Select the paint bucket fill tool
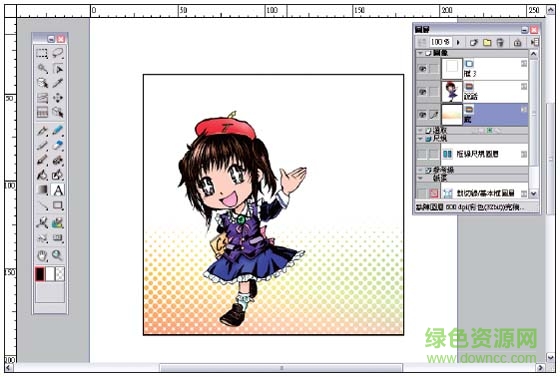560x377 pixels. pyautogui.click(x=42, y=175)
